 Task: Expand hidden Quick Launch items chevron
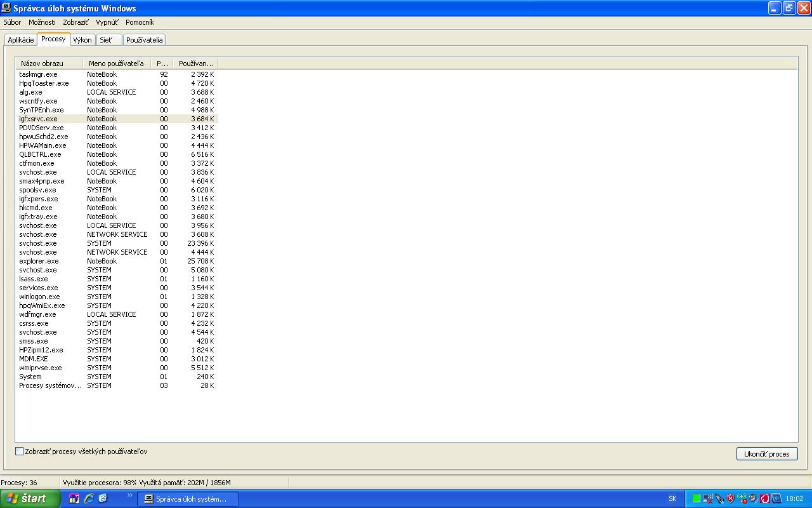tap(130, 495)
